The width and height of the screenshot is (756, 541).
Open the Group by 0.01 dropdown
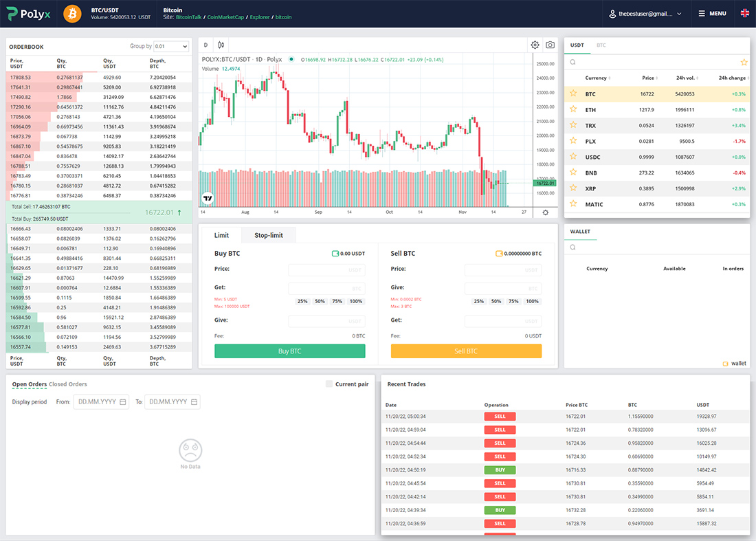pos(170,46)
